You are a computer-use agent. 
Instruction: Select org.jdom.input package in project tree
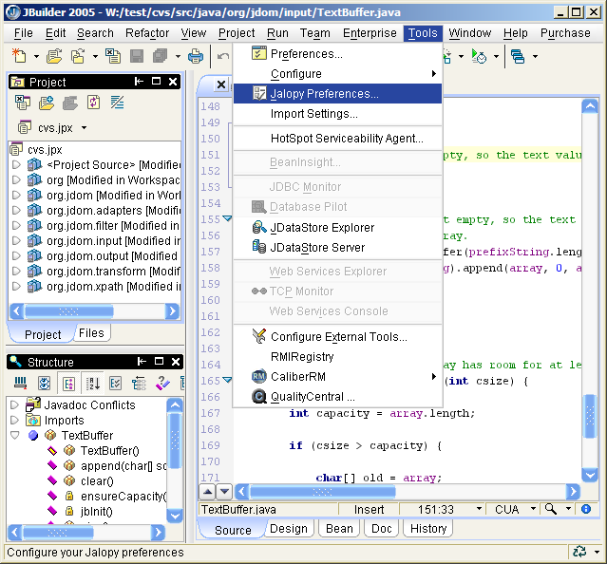click(x=113, y=241)
